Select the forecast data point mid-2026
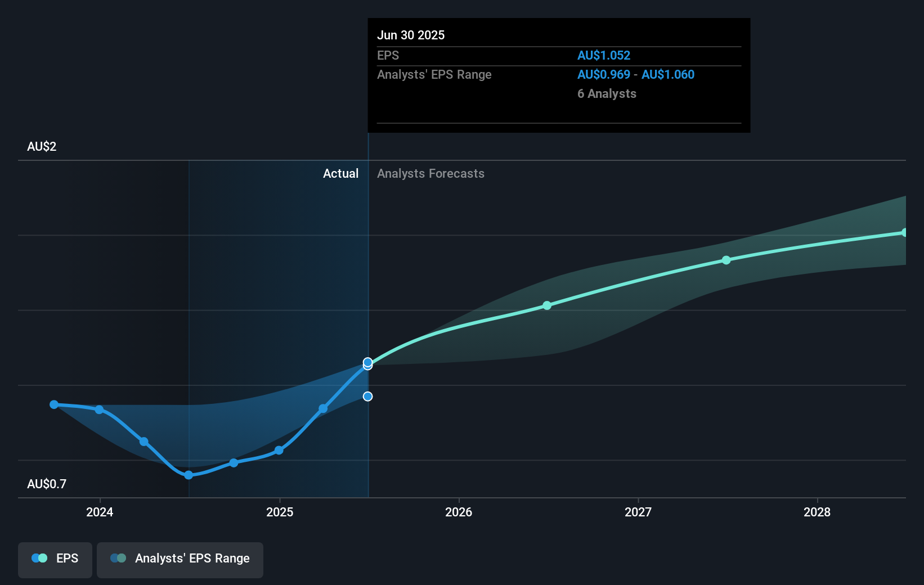Image resolution: width=924 pixels, height=585 pixels. coord(547,305)
